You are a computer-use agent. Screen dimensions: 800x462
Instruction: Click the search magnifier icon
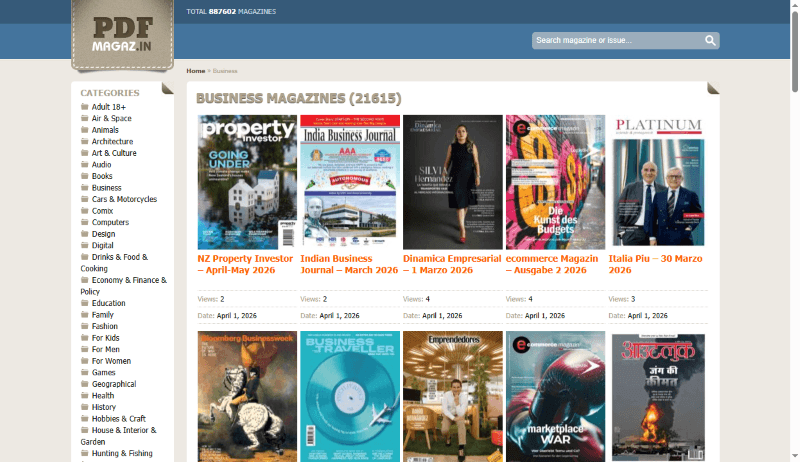(710, 41)
